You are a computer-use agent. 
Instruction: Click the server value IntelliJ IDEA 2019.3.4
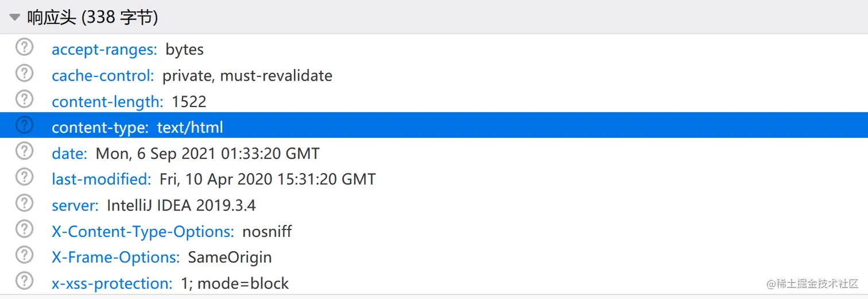[181, 205]
